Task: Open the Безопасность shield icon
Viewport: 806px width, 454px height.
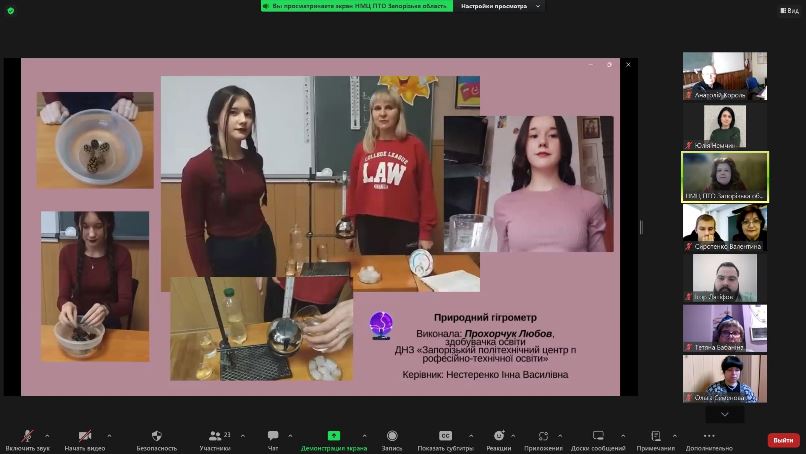Action: (x=157, y=435)
